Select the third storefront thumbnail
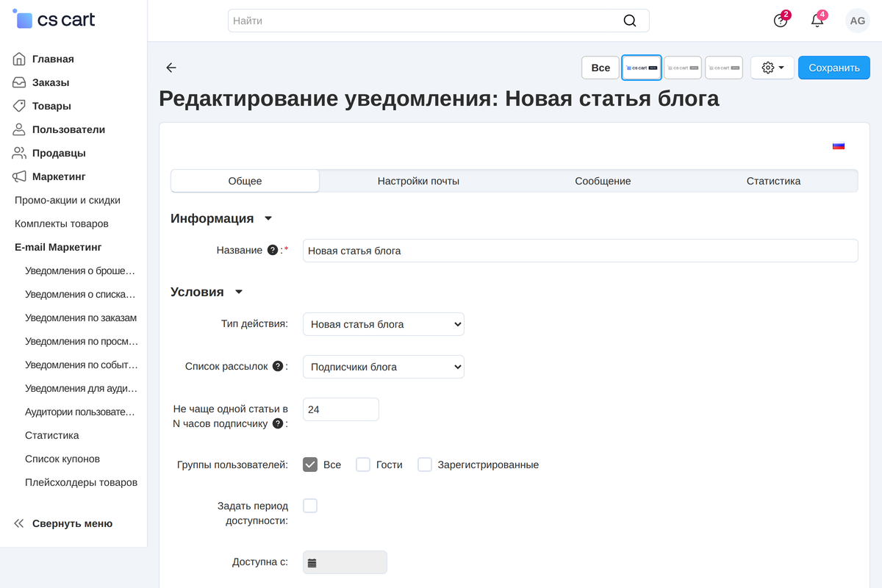This screenshot has height=588, width=882. (x=724, y=68)
